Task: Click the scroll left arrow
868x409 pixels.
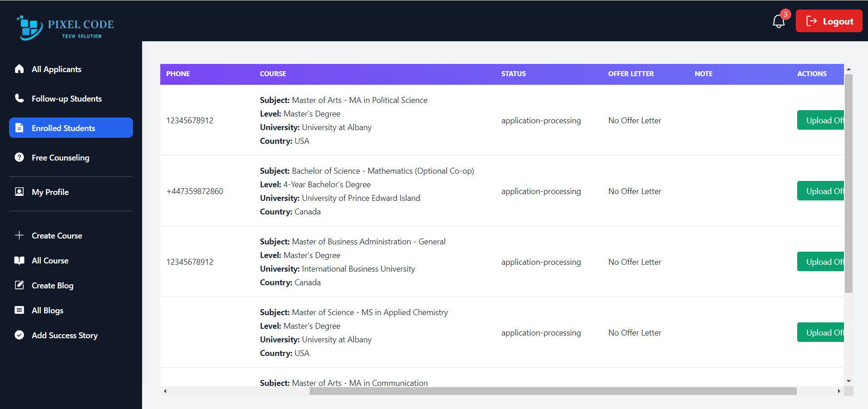Action: tap(165, 391)
